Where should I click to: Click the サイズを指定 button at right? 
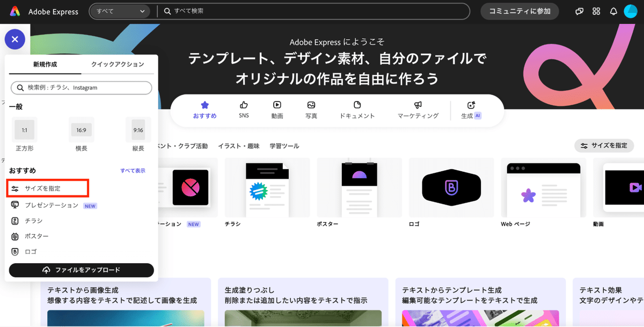coord(604,146)
